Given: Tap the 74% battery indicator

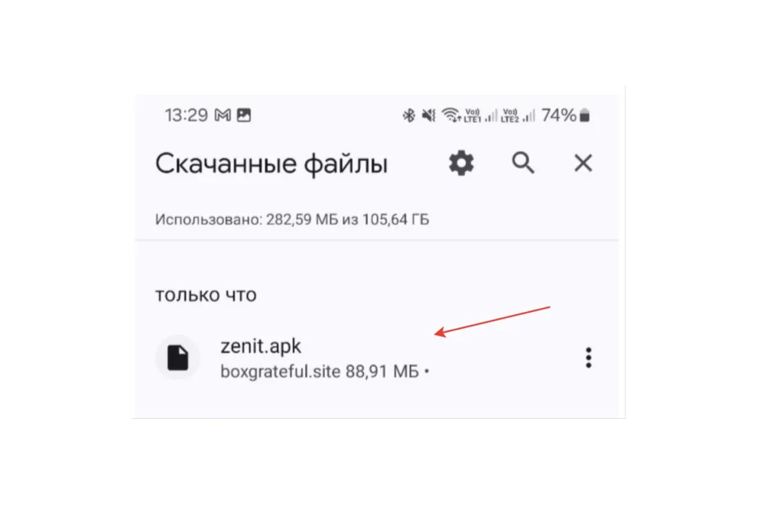Looking at the screenshot, I should coord(565,115).
